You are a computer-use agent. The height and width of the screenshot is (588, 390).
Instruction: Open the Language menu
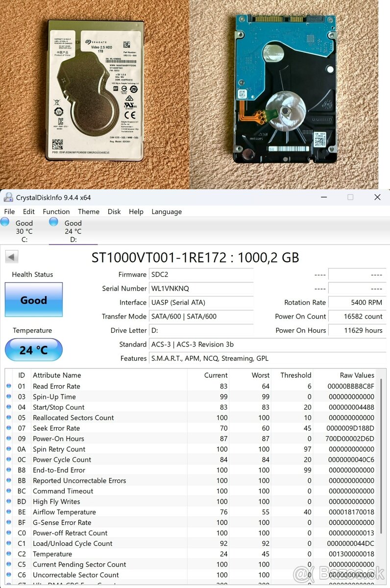167,212
